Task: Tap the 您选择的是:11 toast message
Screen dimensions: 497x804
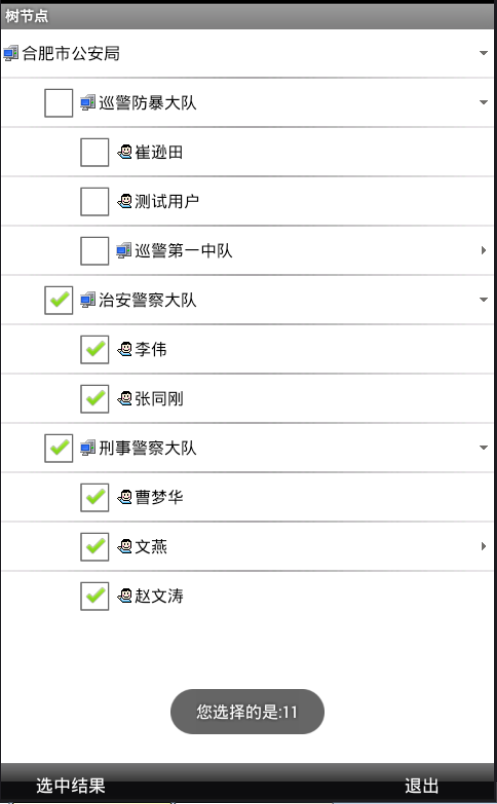Action: click(x=247, y=712)
